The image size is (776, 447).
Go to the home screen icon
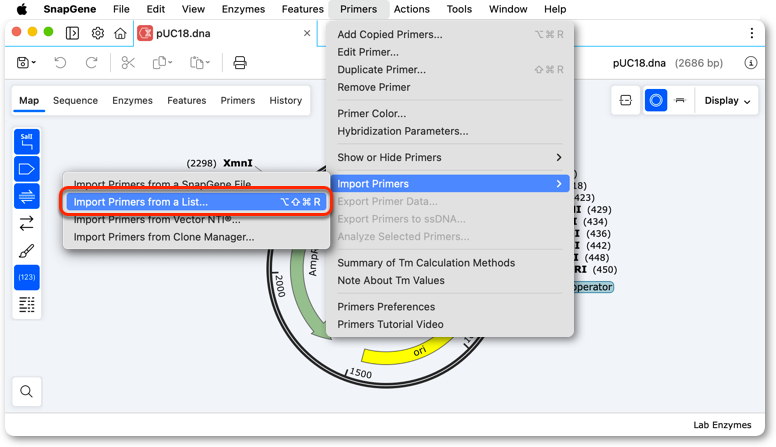[x=120, y=33]
